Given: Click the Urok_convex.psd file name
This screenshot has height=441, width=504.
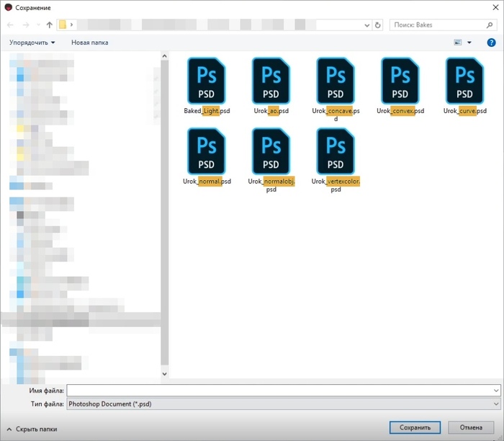Looking at the screenshot, I should click(400, 111).
